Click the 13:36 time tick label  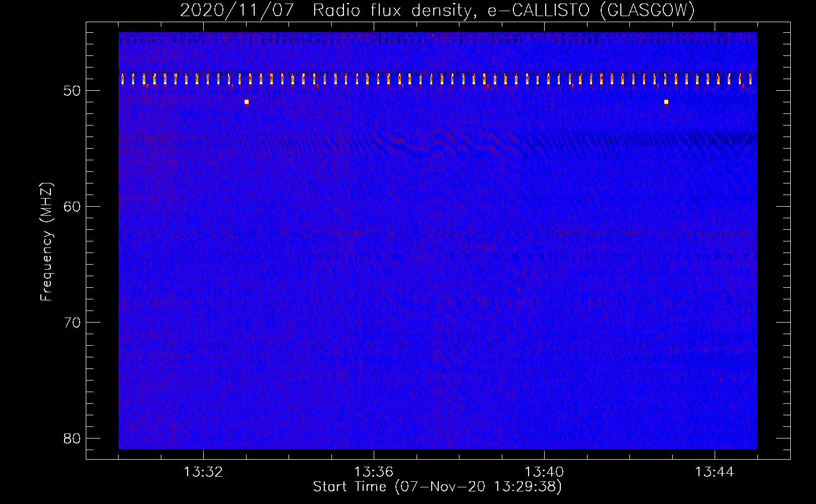pyautogui.click(x=374, y=472)
